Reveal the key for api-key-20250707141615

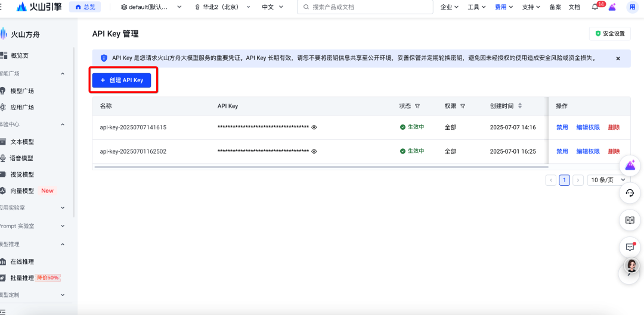coord(314,127)
